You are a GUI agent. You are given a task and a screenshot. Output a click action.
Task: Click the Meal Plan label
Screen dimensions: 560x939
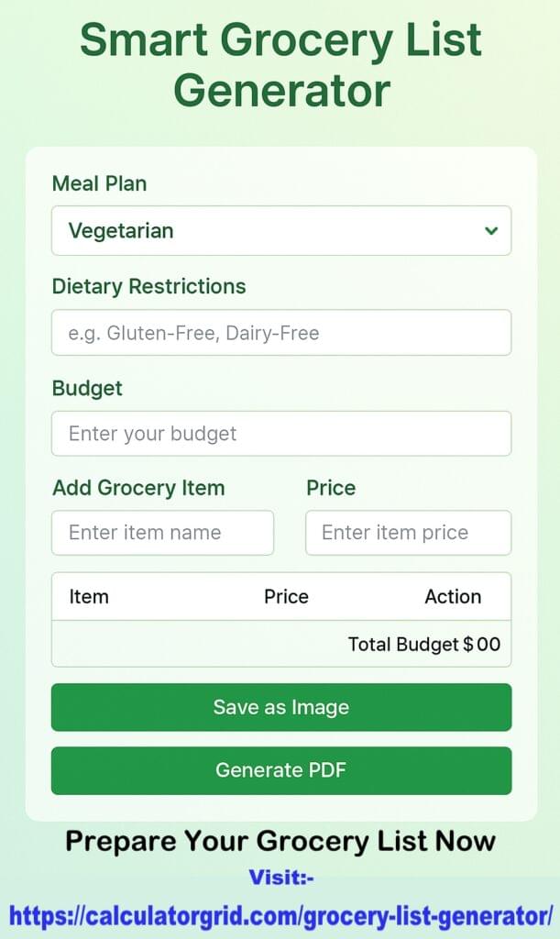coord(99,183)
